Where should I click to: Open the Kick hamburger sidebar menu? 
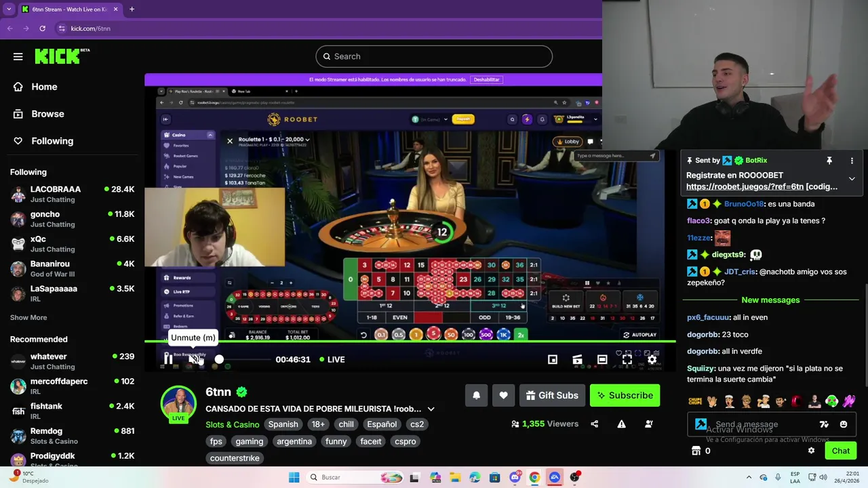[x=18, y=57]
